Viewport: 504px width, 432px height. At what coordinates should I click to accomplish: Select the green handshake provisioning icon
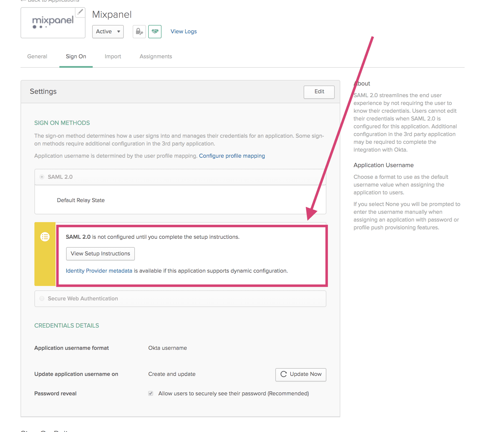coord(155,31)
